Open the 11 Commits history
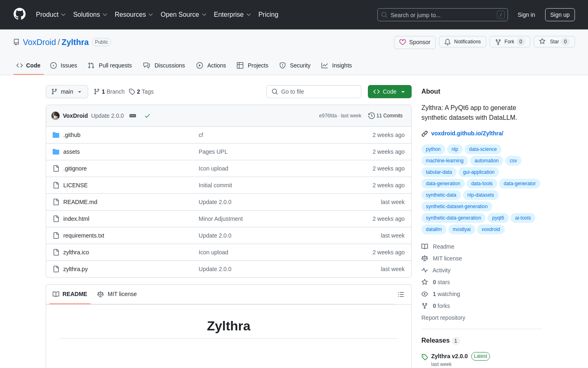 tap(385, 116)
